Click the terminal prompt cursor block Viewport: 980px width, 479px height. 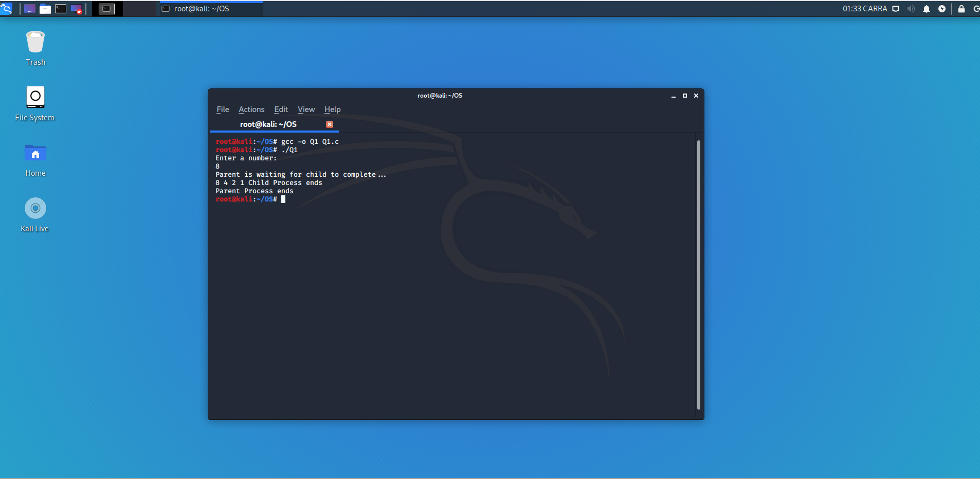(x=283, y=199)
